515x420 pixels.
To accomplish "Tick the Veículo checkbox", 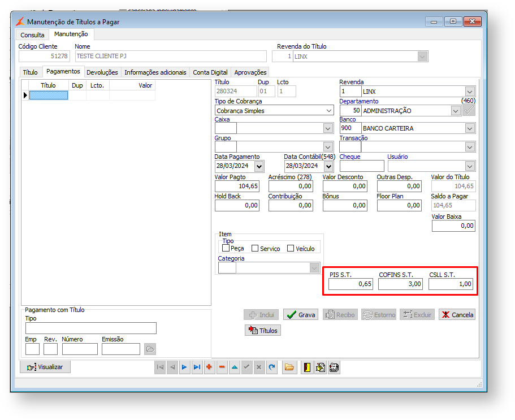I will tap(291, 248).
